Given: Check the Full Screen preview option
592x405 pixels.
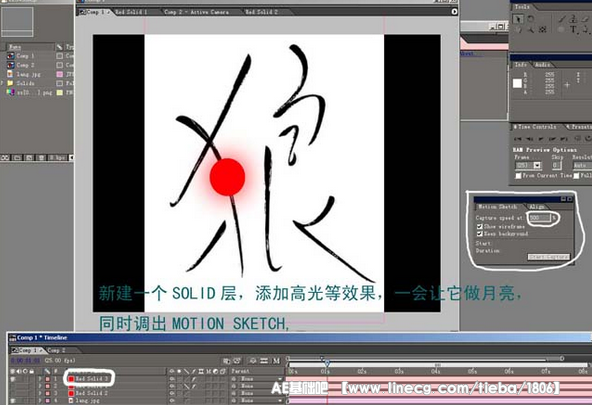Looking at the screenshot, I should [576, 176].
